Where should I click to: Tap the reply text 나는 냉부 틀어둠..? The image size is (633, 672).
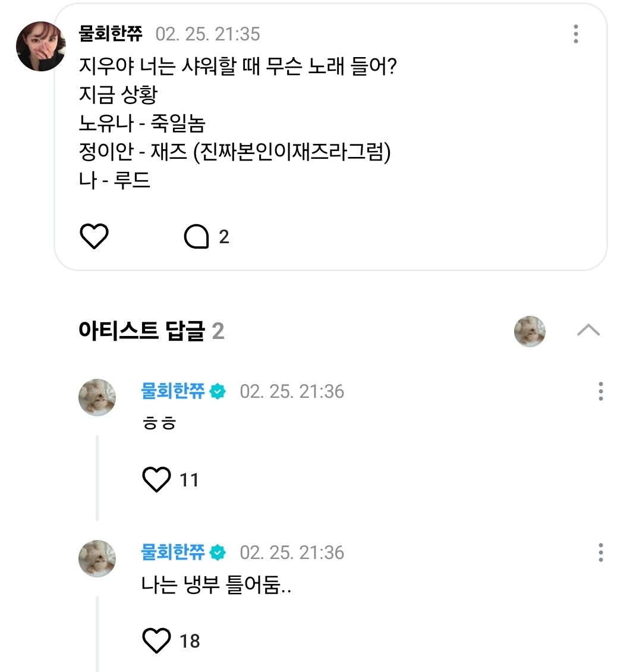pos(216,586)
